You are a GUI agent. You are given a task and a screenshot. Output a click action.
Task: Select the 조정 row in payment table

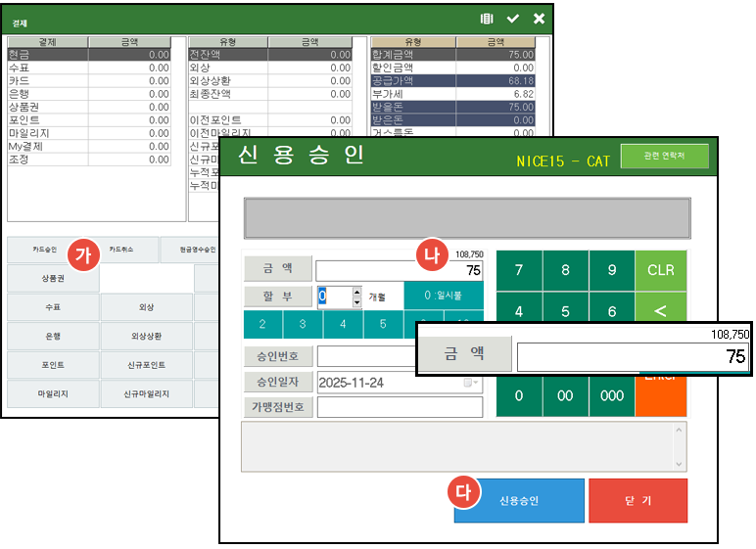tap(89, 160)
